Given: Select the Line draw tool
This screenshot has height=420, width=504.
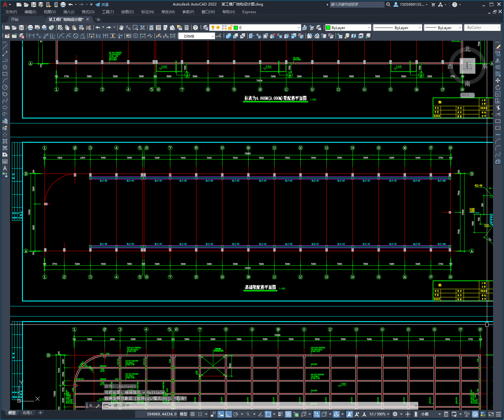Looking at the screenshot, I should 5,47.
